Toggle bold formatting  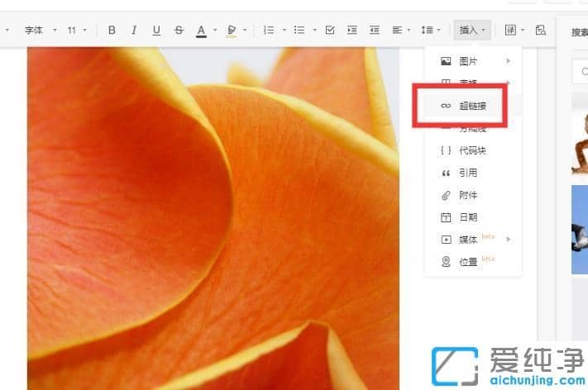tap(112, 30)
